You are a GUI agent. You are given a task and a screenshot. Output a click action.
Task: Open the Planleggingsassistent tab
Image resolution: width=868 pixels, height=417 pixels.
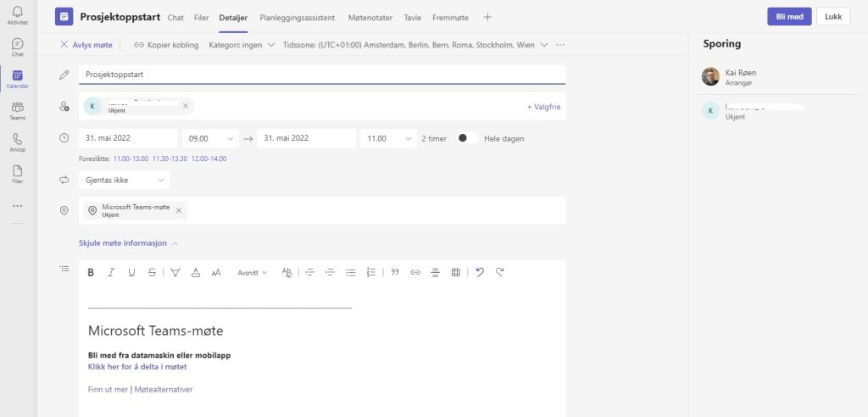pos(298,18)
